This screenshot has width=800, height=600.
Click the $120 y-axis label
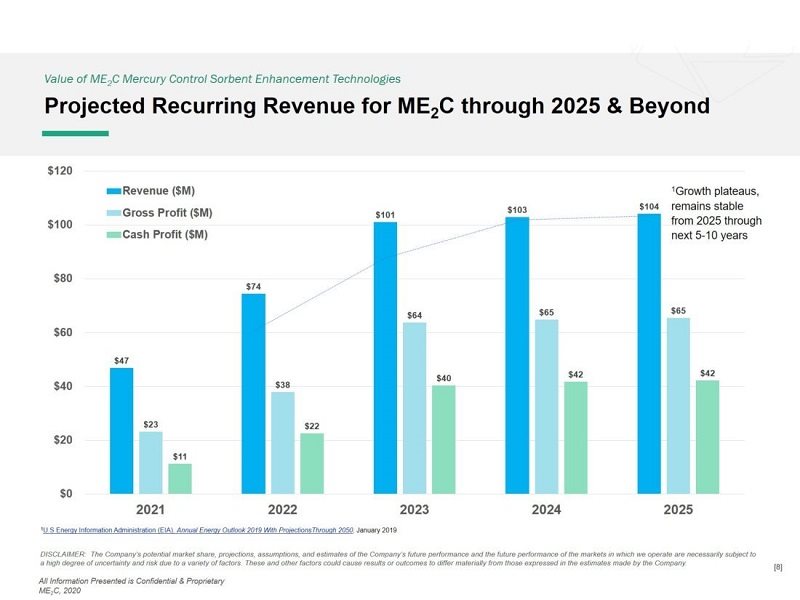tap(60, 171)
